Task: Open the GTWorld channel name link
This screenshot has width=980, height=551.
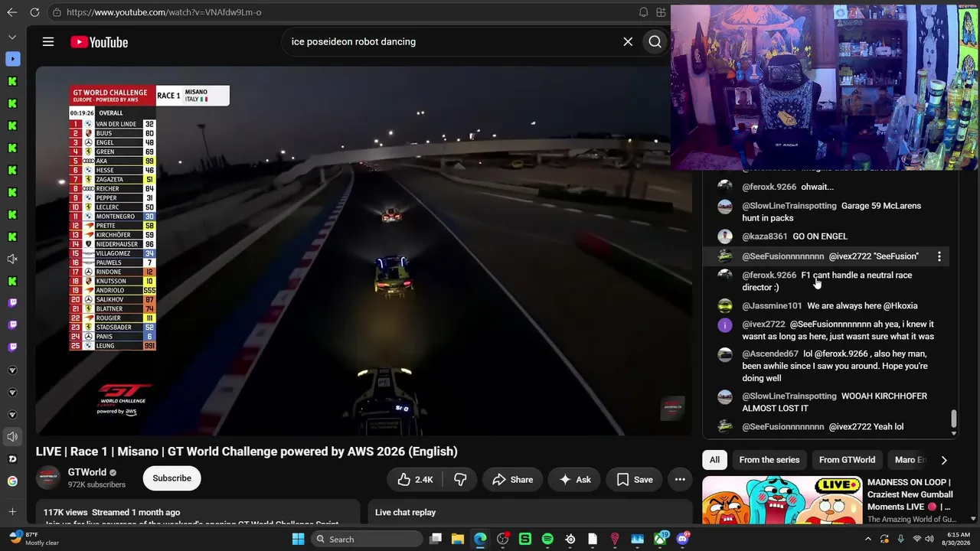Action: [87, 472]
